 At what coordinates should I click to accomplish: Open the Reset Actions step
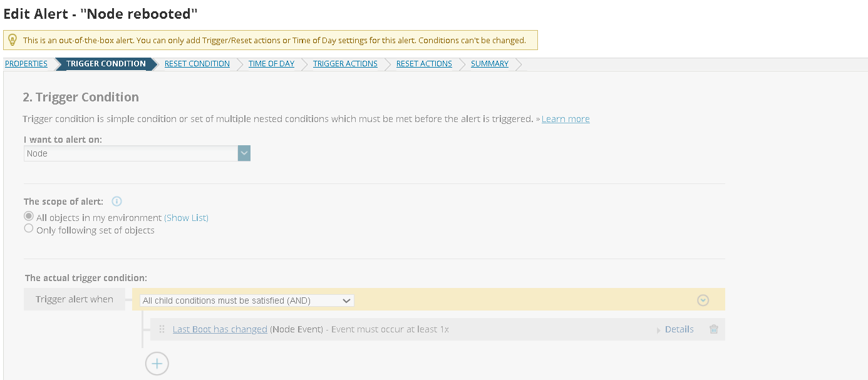[424, 64]
